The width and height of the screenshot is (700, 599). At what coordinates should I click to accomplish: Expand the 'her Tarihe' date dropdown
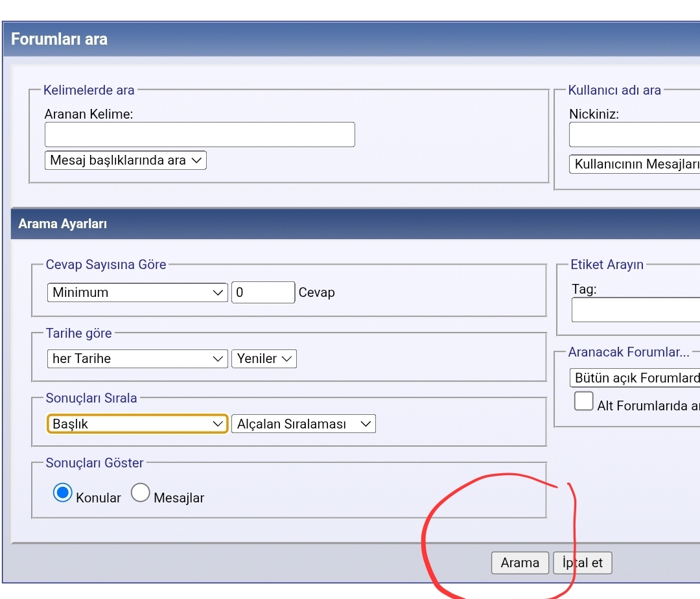pos(137,358)
